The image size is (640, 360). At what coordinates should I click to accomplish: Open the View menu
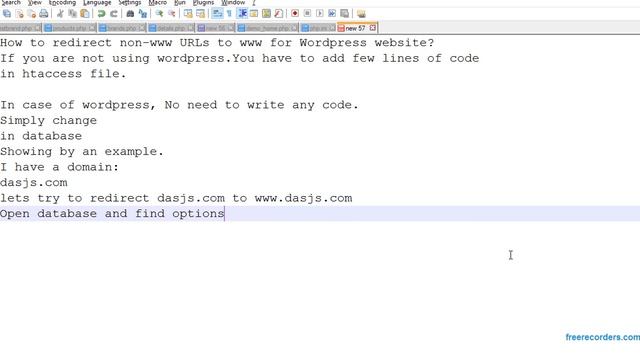[35, 2]
